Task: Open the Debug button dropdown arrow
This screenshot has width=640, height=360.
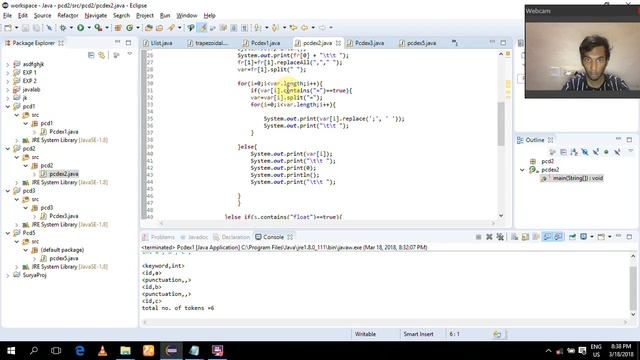Action: [71, 28]
